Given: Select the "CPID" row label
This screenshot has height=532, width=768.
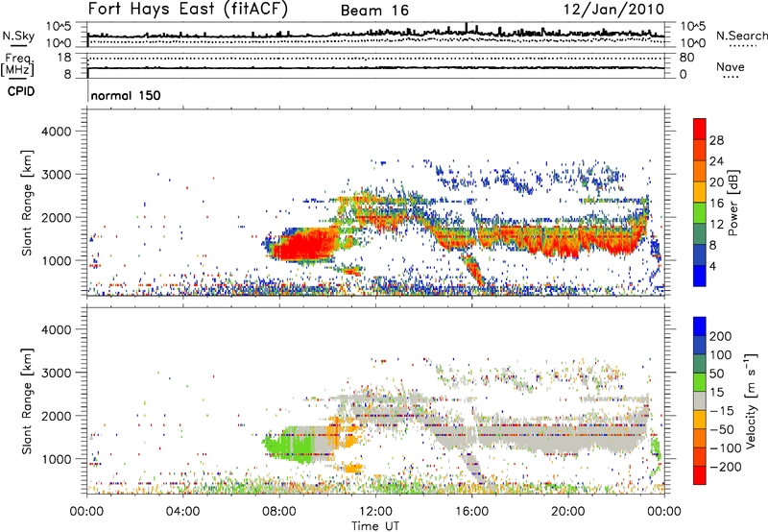Looking at the screenshot, I should pos(21,91).
